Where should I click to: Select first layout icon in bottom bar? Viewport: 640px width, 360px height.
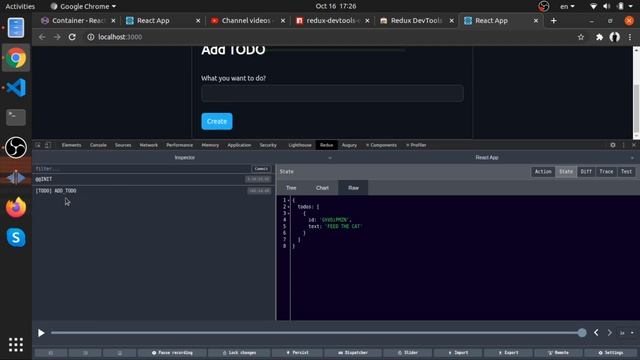tap(51, 353)
